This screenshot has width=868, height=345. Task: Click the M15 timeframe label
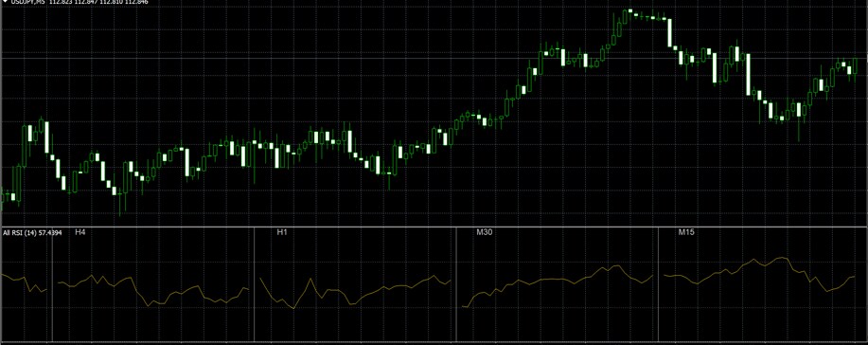(x=686, y=232)
